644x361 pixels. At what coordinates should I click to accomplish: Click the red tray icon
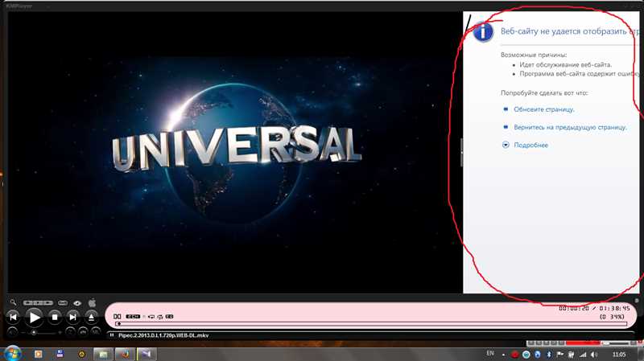pyautogui.click(x=514, y=354)
